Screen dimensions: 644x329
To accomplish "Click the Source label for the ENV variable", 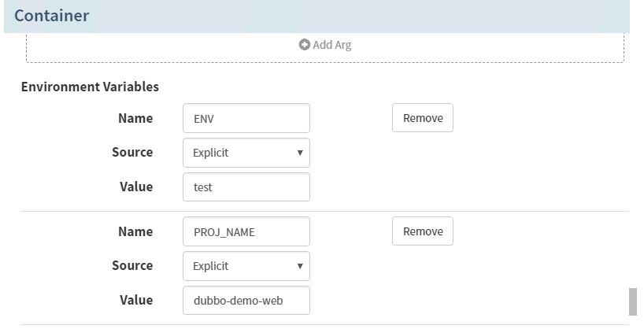I will pos(132,153).
